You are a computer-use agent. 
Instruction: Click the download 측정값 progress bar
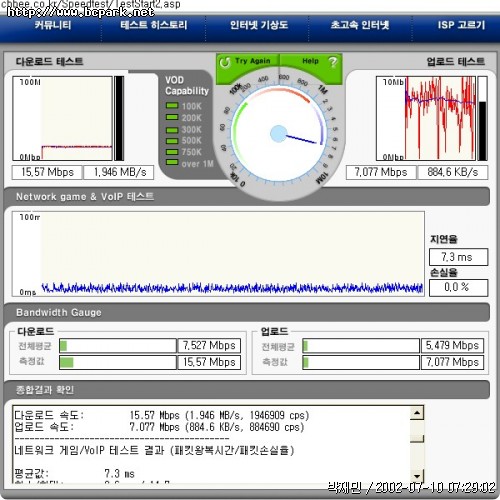(118, 362)
